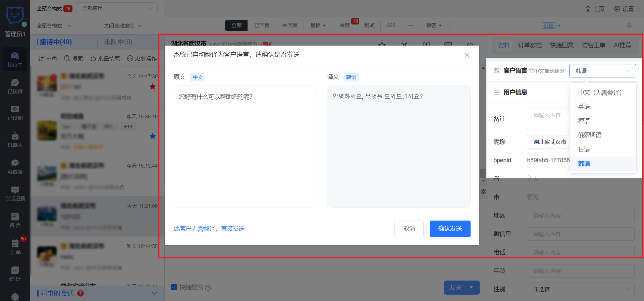Click the 快捷搜索 help question icon
This screenshot has height=301, width=644.
coord(208,288)
